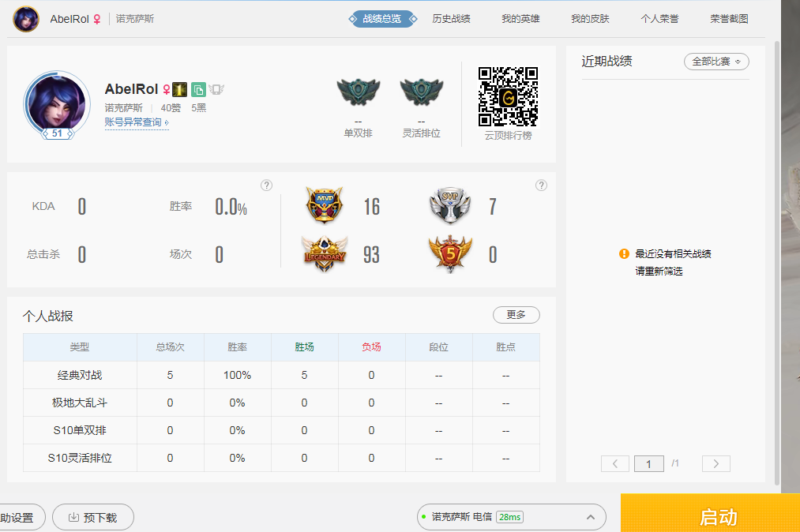Click the 总场次 column header

click(x=171, y=347)
